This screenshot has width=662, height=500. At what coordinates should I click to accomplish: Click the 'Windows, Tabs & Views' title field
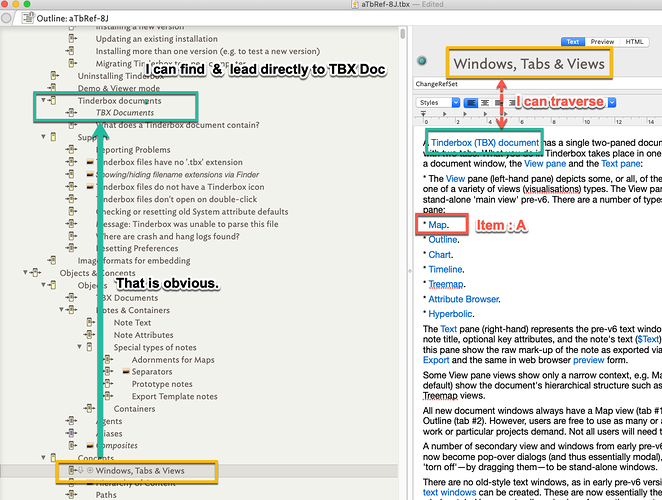[529, 64]
